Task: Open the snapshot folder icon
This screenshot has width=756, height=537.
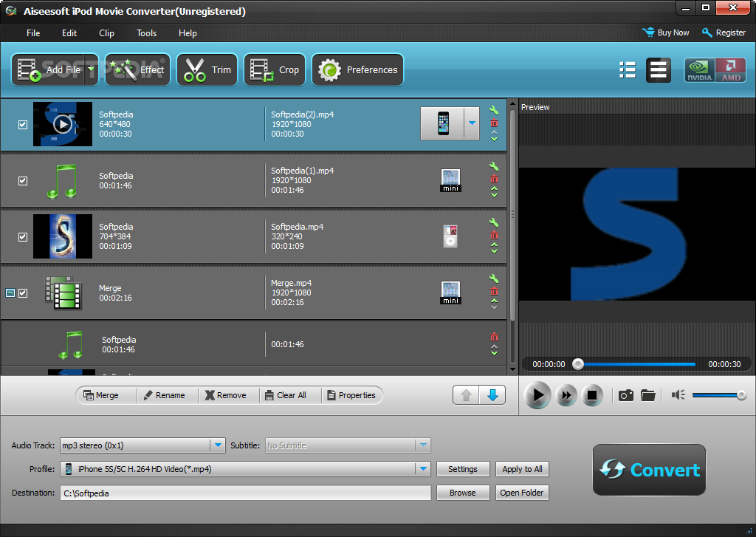Action: click(x=648, y=396)
